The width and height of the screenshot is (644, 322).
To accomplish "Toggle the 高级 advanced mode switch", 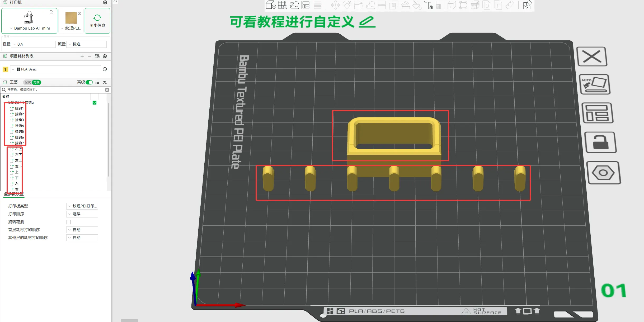I will [89, 82].
